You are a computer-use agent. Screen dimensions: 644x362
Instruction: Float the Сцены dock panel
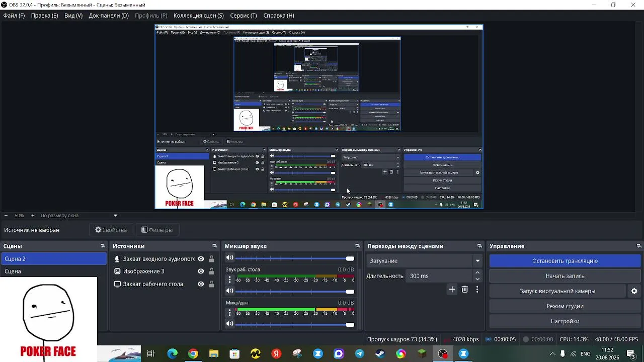(103, 246)
